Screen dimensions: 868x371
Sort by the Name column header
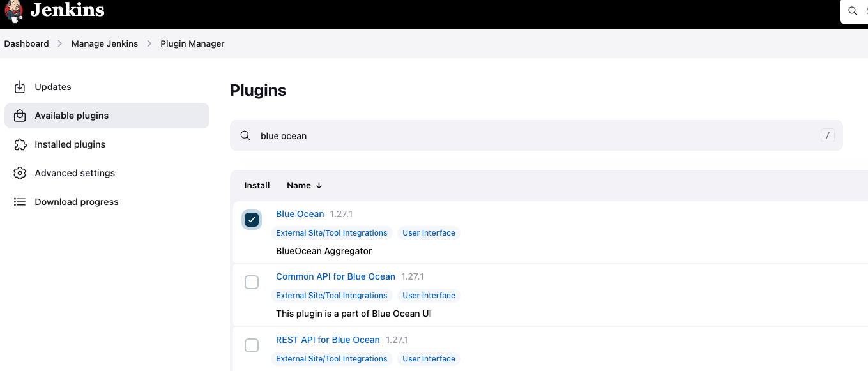pos(305,185)
